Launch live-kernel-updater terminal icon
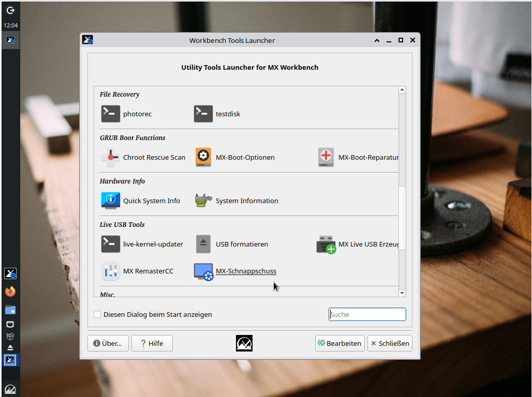This screenshot has height=397, width=532. click(111, 244)
